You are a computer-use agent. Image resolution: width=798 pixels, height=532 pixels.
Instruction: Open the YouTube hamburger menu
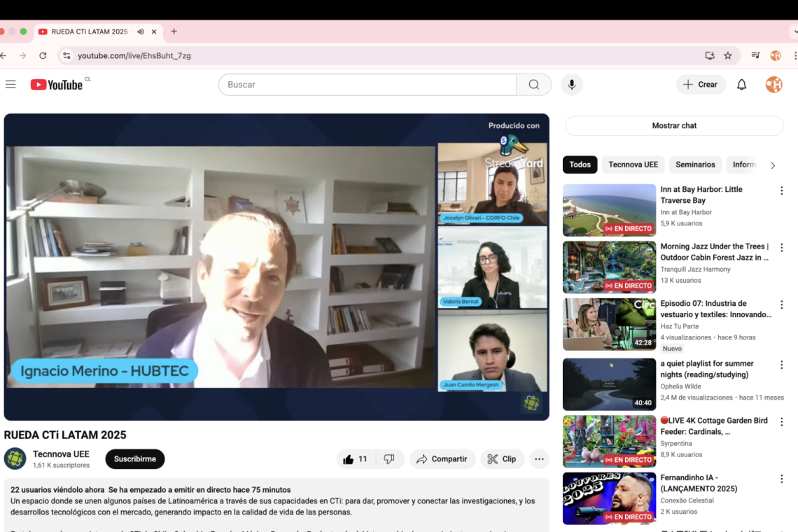point(10,84)
